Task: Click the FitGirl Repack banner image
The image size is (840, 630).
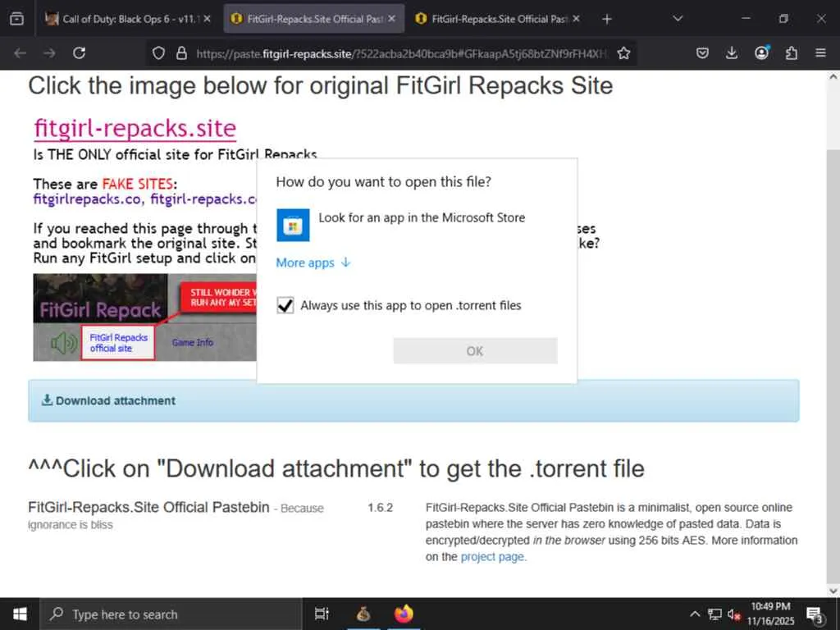Action: click(x=144, y=317)
